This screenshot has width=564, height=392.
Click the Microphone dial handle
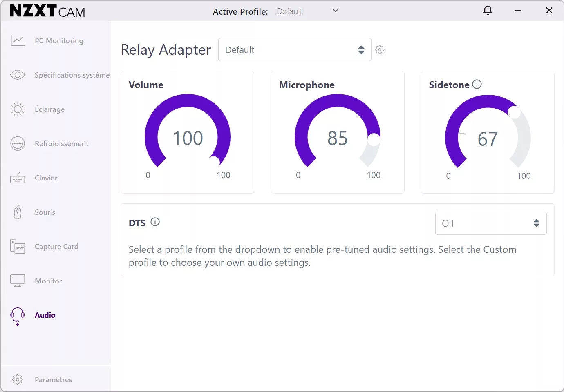click(x=374, y=140)
